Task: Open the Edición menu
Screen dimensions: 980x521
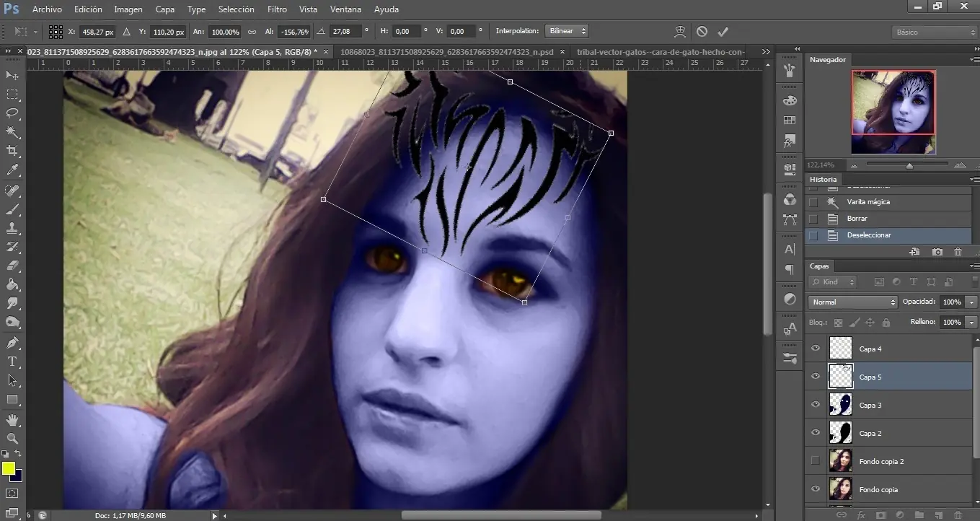Action: pyautogui.click(x=88, y=9)
